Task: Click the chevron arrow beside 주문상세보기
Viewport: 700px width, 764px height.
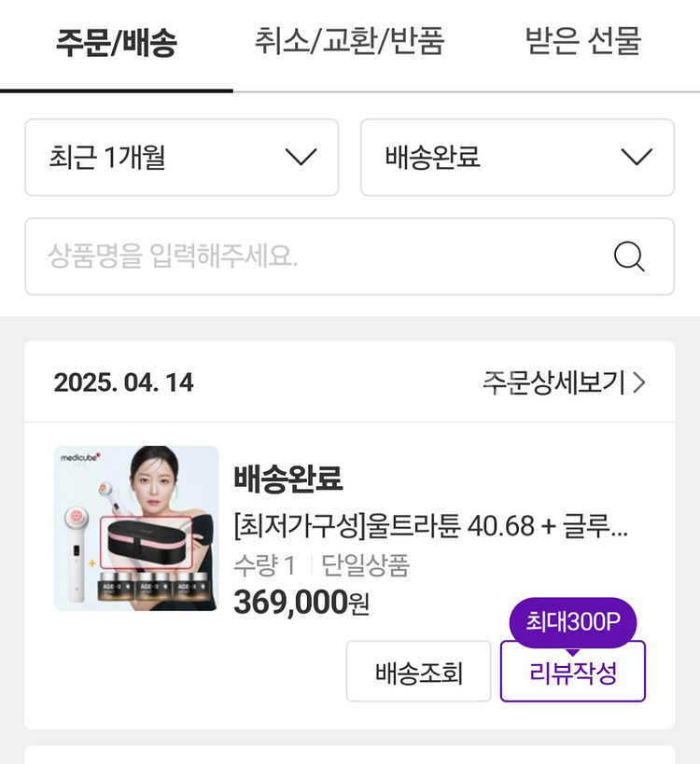Action: pyautogui.click(x=639, y=382)
